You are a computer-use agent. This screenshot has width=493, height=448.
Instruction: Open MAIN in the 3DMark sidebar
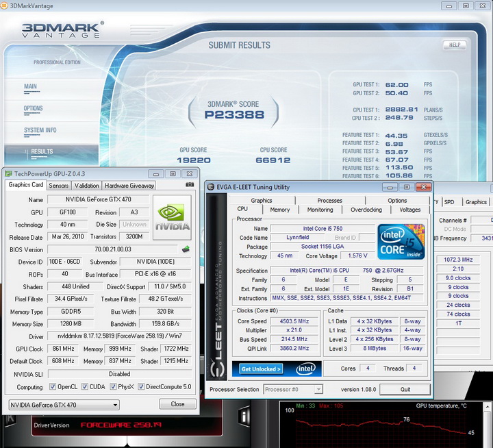tap(31, 86)
